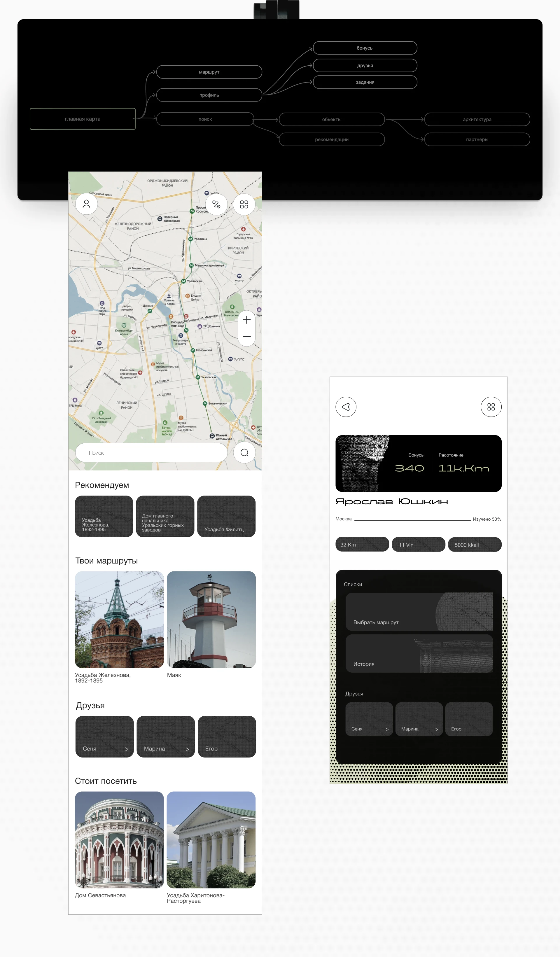Select the профиль node in flowchart

(209, 95)
